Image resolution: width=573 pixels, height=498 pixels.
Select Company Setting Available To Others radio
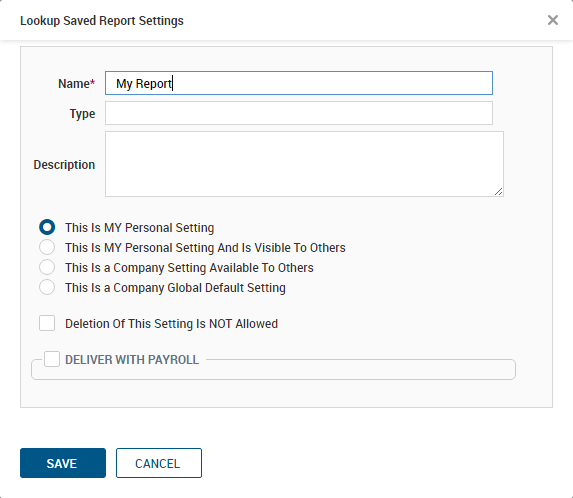47,267
